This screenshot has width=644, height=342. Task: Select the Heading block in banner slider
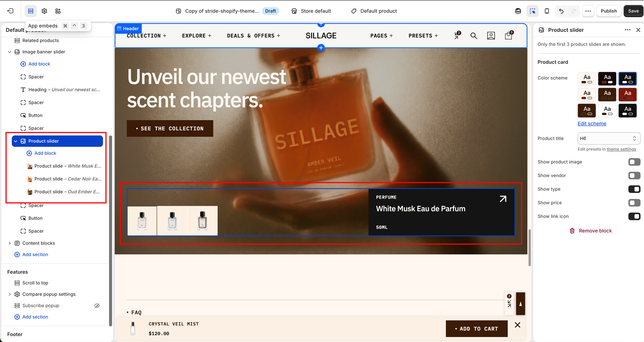pyautogui.click(x=61, y=90)
